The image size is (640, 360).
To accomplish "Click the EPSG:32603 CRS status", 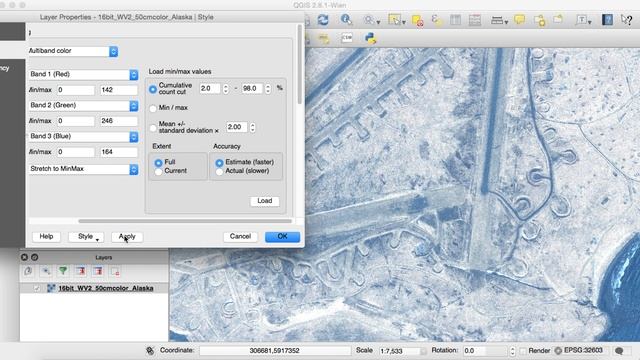I will tap(578, 350).
